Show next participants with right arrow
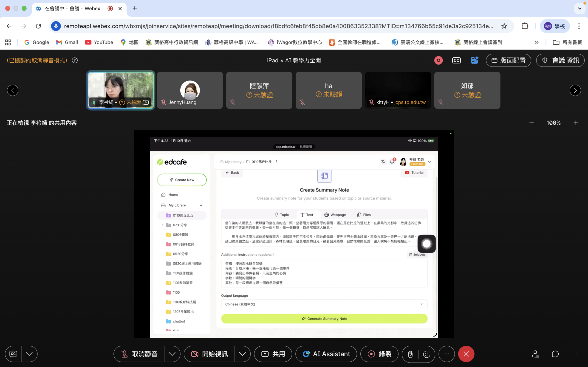The width and height of the screenshot is (588, 367). [x=575, y=91]
